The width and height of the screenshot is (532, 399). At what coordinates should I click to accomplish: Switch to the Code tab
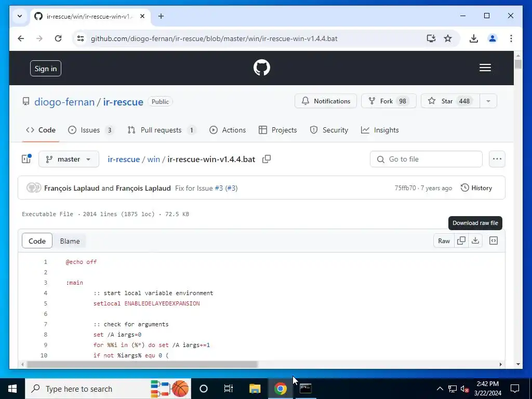pyautogui.click(x=41, y=130)
